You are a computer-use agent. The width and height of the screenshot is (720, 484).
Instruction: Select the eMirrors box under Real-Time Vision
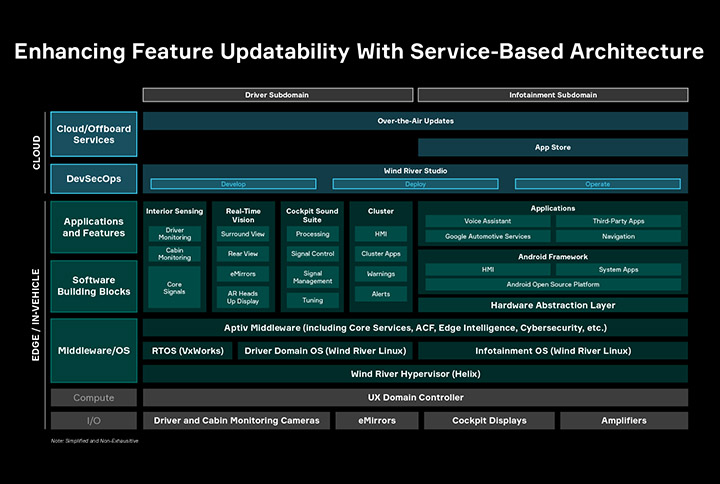[243, 274]
